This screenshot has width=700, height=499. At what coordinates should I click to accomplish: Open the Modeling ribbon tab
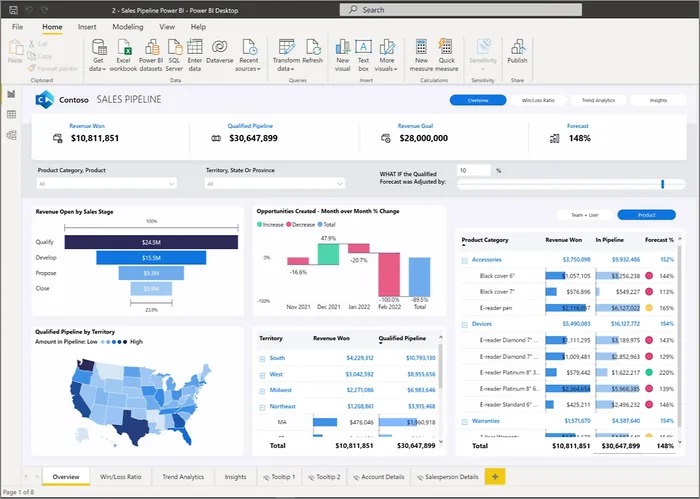pos(128,27)
